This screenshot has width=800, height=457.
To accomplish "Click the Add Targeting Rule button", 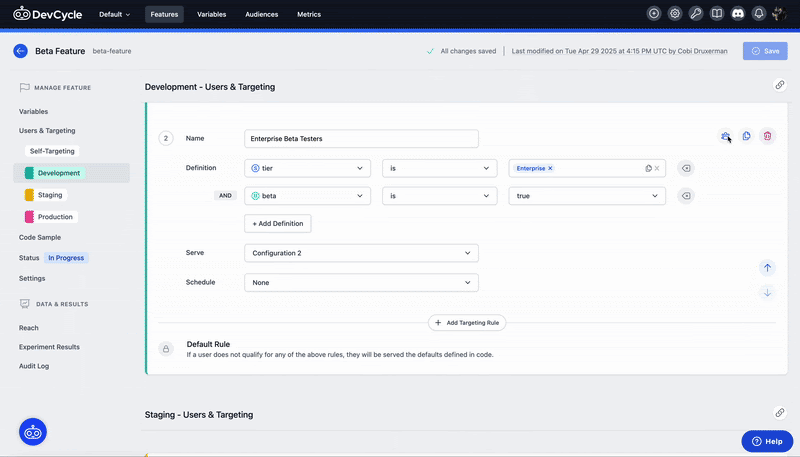I will (x=468, y=323).
